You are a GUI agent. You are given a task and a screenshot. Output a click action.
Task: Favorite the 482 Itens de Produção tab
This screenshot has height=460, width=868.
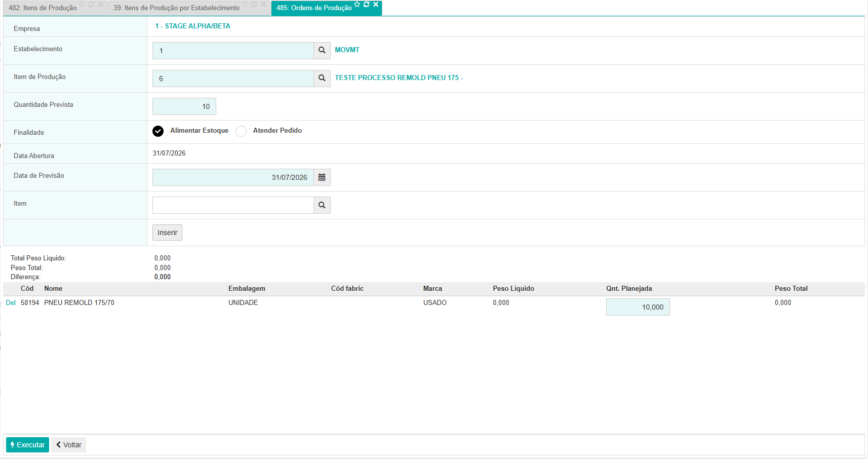(82, 5)
